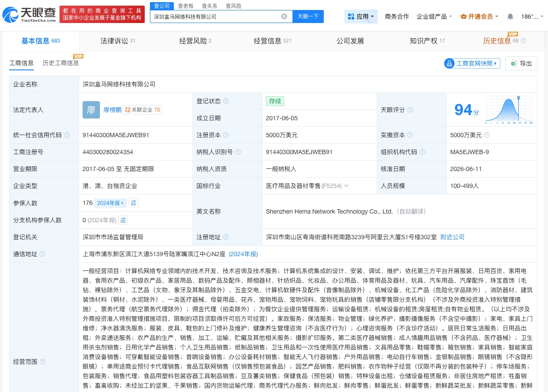Open the chart icon for 分支机构参保人数

click(123, 220)
